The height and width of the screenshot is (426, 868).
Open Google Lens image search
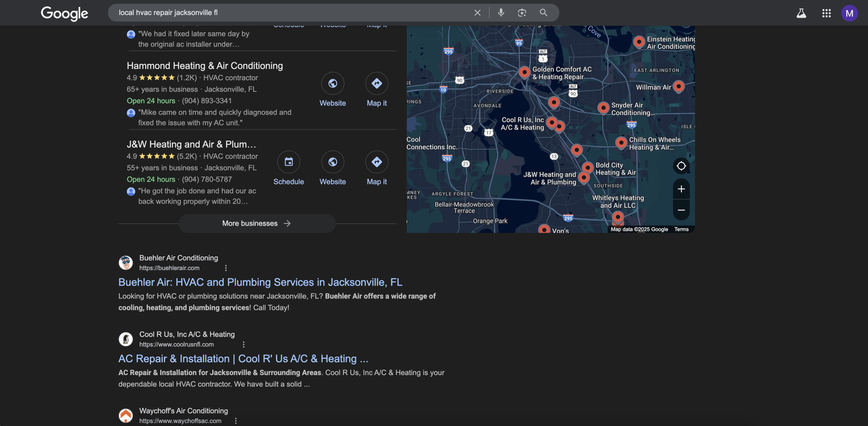point(522,12)
